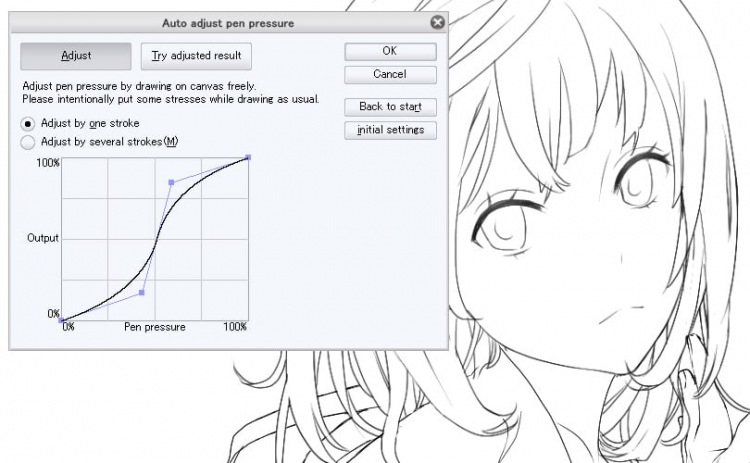Click the Adjust button

(76, 56)
